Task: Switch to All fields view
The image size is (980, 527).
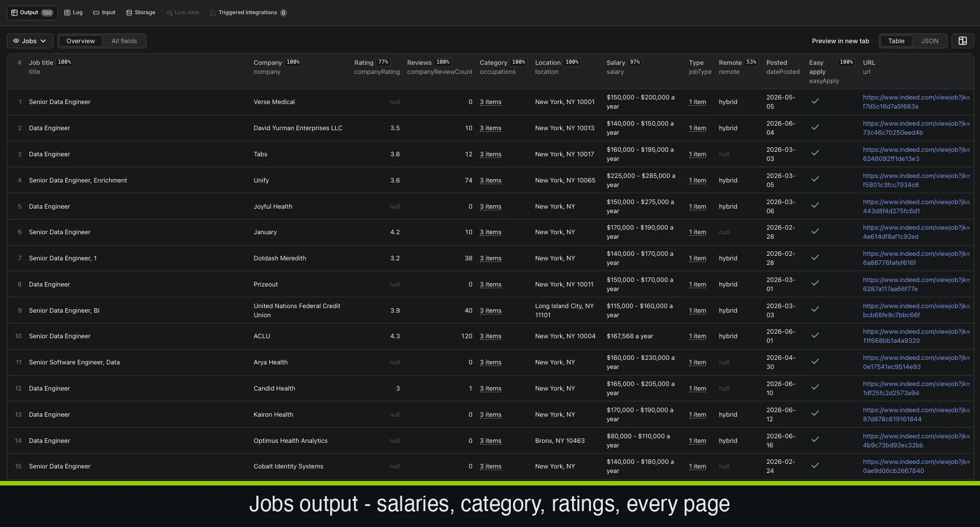Action: [x=124, y=41]
